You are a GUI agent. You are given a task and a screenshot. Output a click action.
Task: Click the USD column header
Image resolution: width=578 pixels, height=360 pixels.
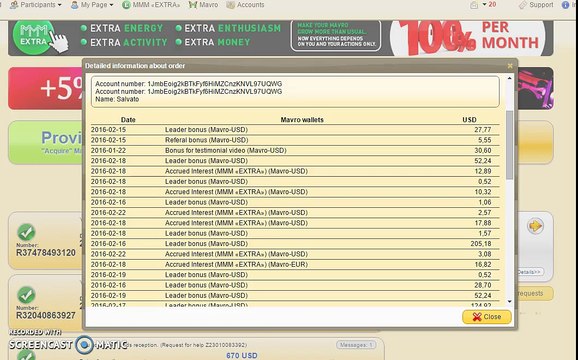coord(469,120)
